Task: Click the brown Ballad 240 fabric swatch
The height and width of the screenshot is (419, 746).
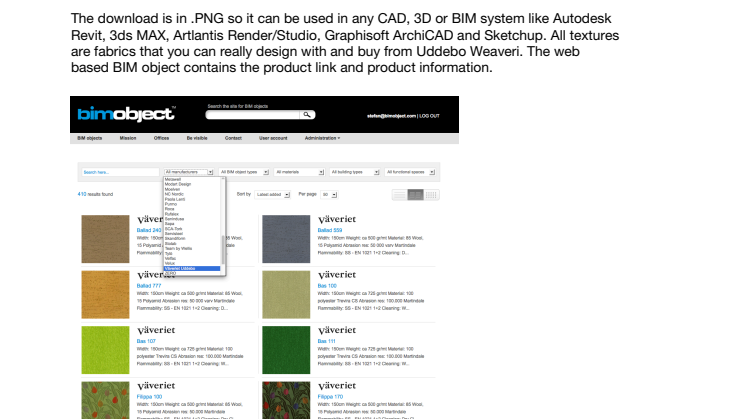Action: coord(105,239)
